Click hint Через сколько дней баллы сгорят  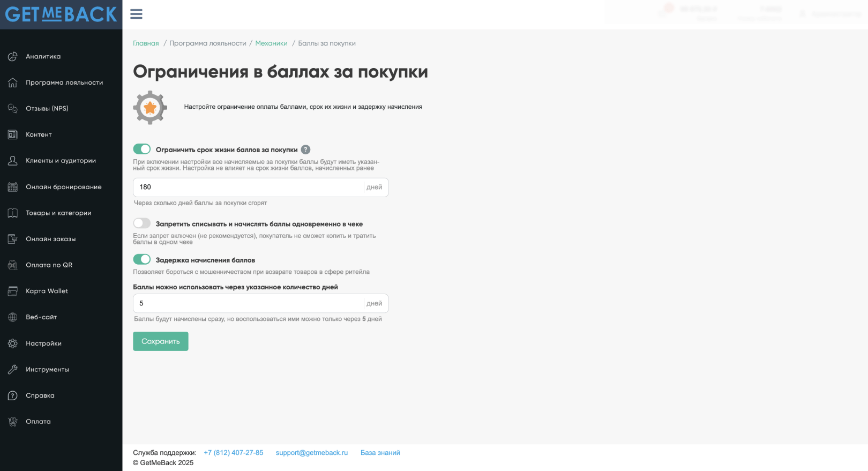click(x=200, y=203)
